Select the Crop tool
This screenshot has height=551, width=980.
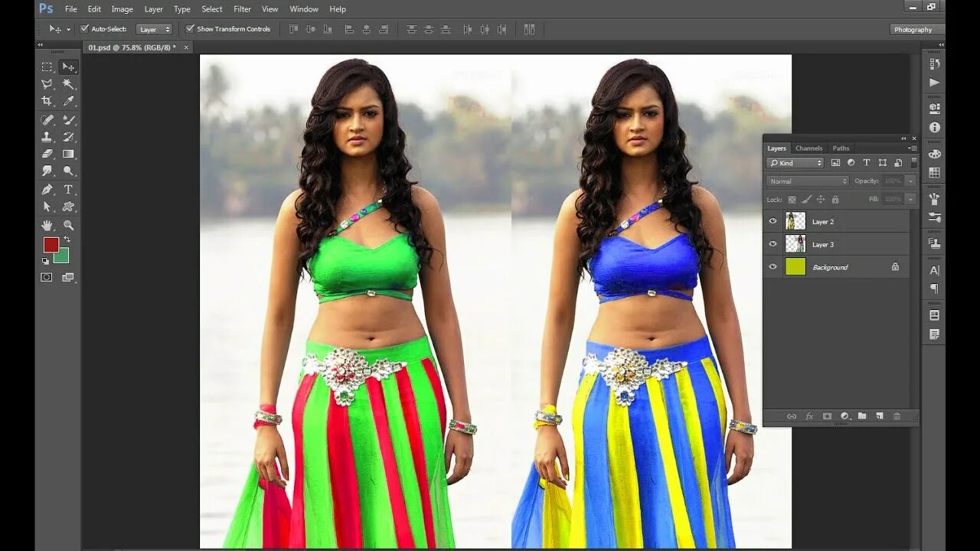point(47,101)
